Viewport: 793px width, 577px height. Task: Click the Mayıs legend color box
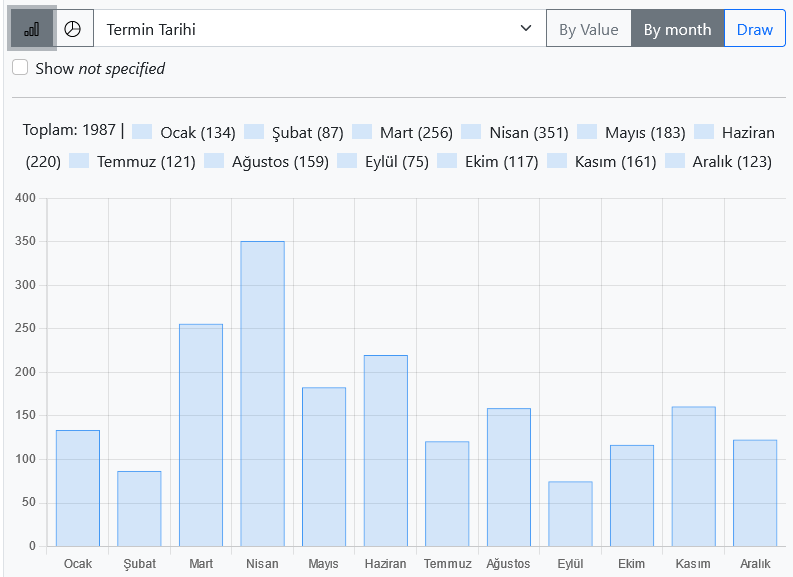click(x=587, y=132)
